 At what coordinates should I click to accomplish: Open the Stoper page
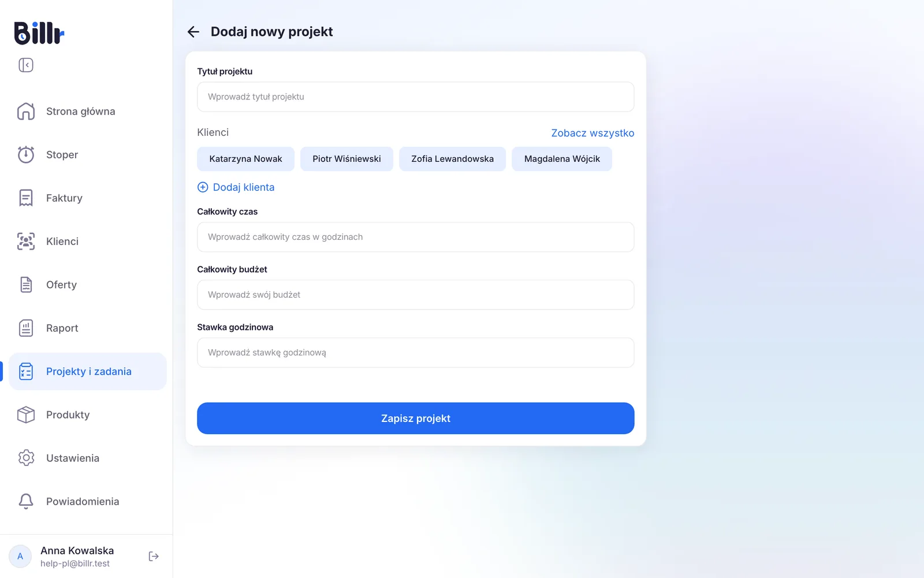(x=87, y=154)
